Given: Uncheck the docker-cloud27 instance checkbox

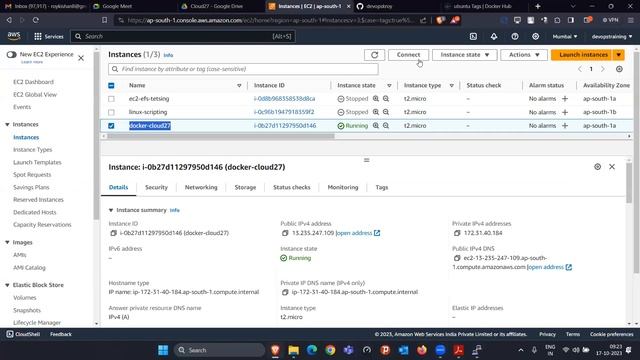Looking at the screenshot, I should [x=111, y=126].
